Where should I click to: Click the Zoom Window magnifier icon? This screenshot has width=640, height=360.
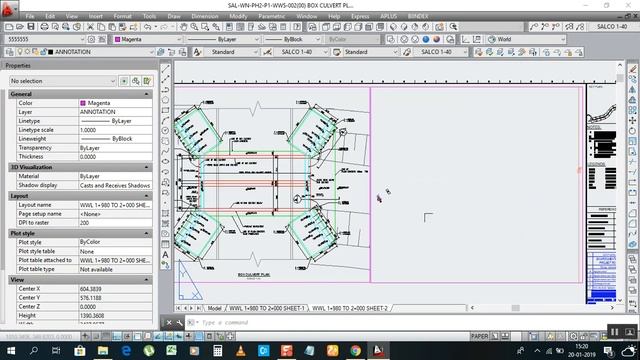(205, 27)
